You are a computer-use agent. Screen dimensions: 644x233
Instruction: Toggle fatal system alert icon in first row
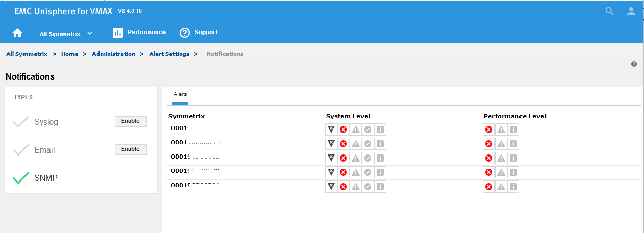point(331,130)
